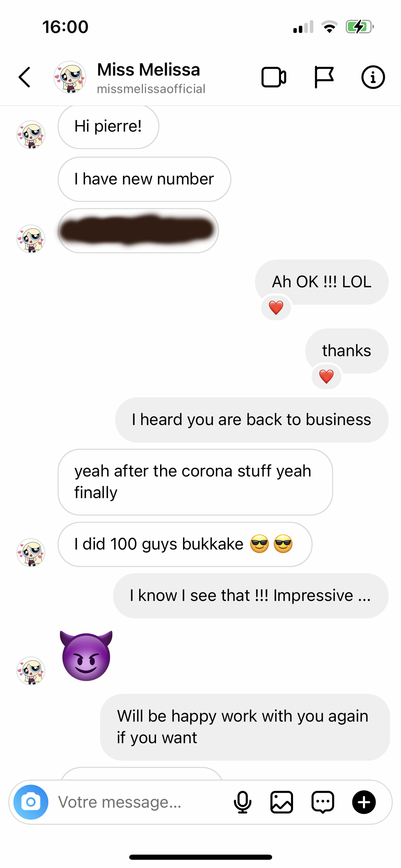Viewport: 401px width, 868px height.
Task: Record a voice message with microphone
Action: tap(242, 802)
